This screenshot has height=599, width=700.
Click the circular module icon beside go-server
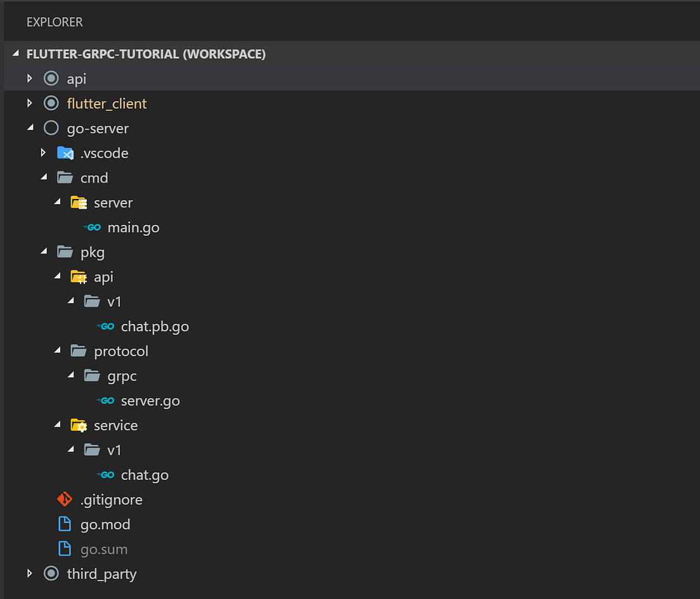(x=51, y=127)
